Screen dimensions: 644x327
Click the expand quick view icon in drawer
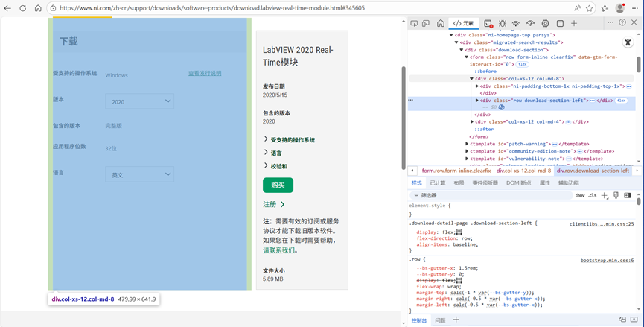[x=634, y=320]
